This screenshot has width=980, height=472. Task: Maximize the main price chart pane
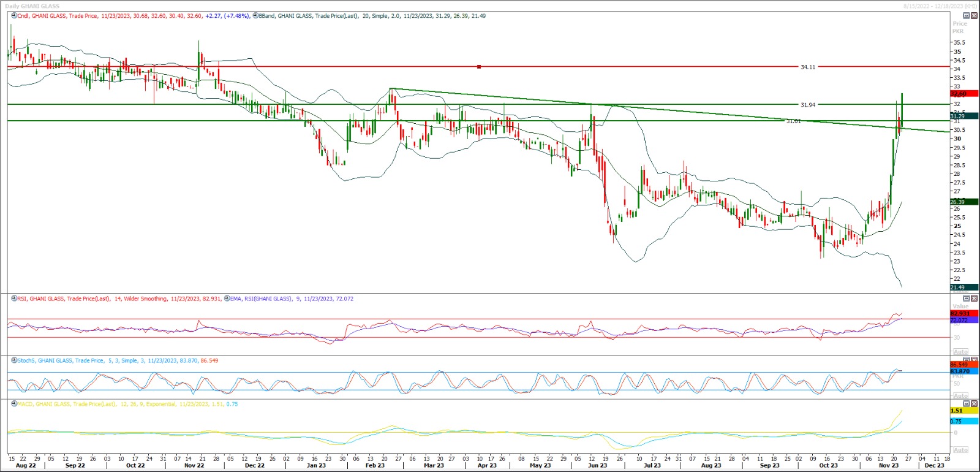pos(967,15)
